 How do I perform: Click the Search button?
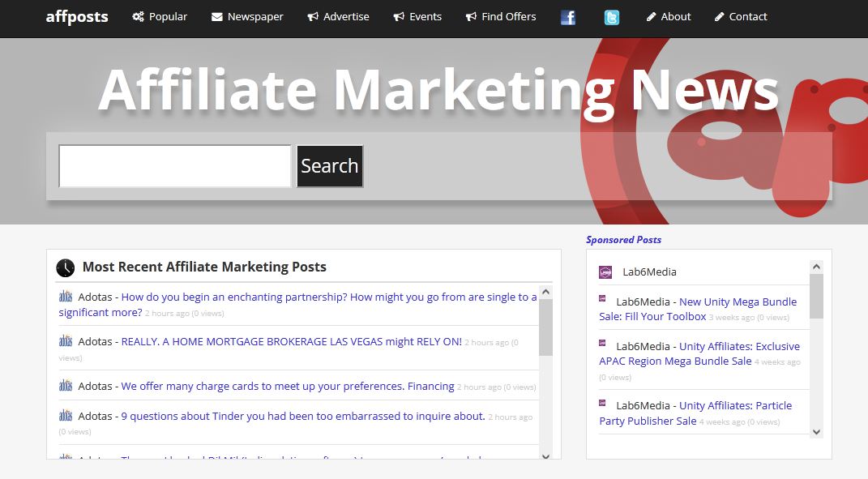pos(330,166)
